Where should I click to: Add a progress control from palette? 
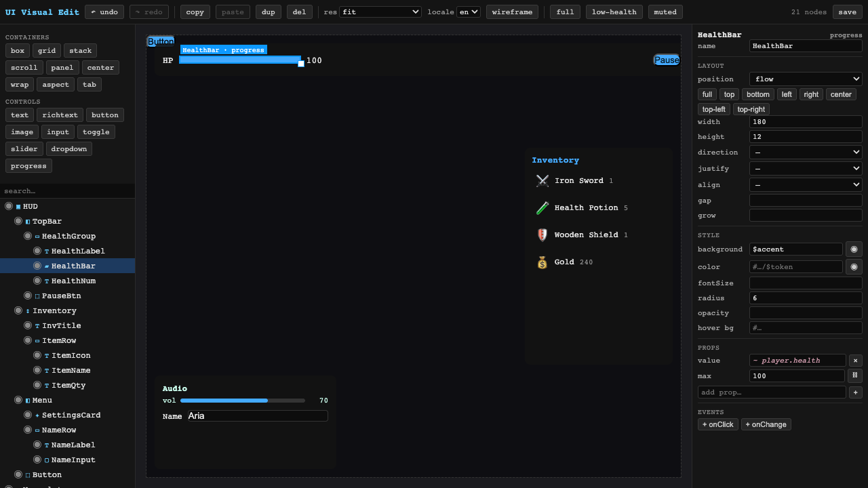point(28,166)
